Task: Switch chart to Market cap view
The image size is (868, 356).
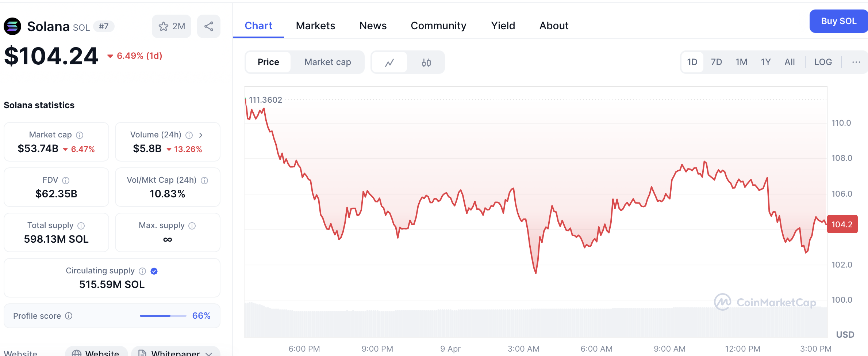Action: tap(327, 62)
